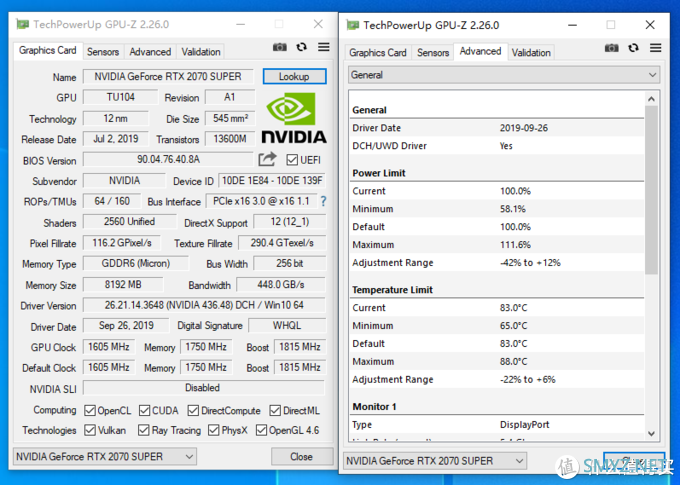Click the screenshot camera icon in right GPU-Z window
Screen dimensions: 680x485
tap(611, 48)
